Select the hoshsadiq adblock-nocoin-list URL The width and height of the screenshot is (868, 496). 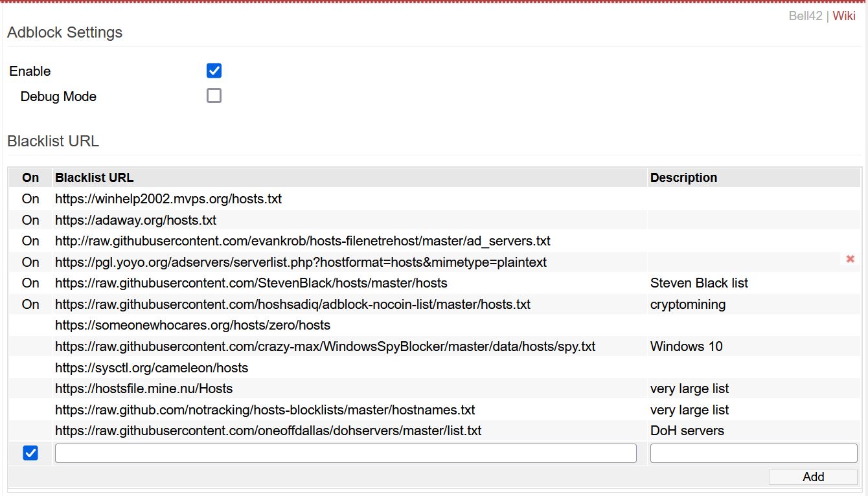click(293, 304)
